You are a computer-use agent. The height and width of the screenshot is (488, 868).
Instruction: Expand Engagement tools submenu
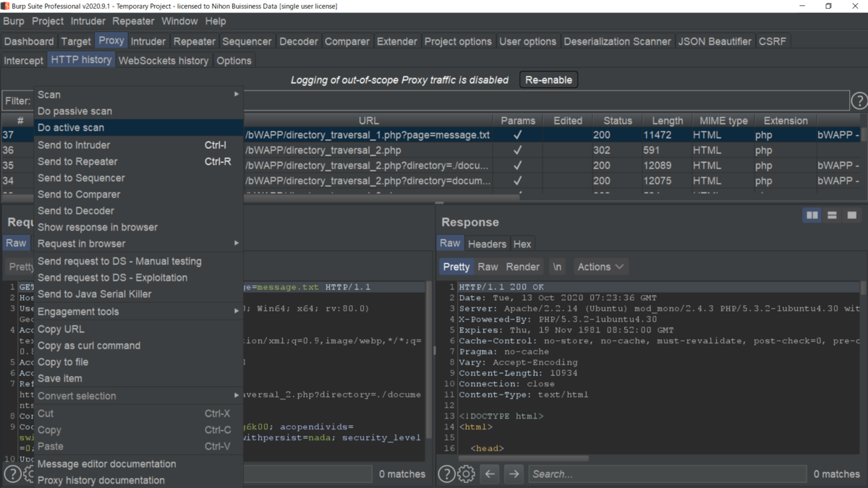pos(138,312)
